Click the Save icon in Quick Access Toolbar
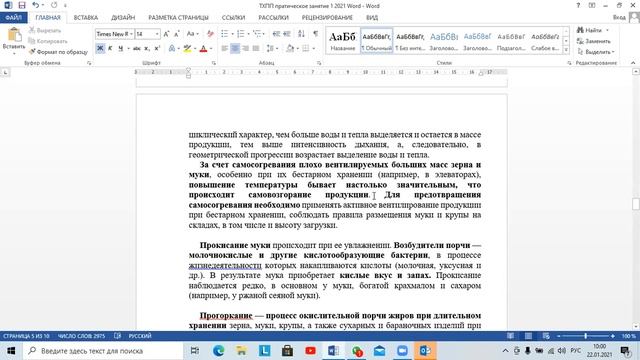Screen dimensions: 640x360 pyautogui.click(x=22, y=5)
